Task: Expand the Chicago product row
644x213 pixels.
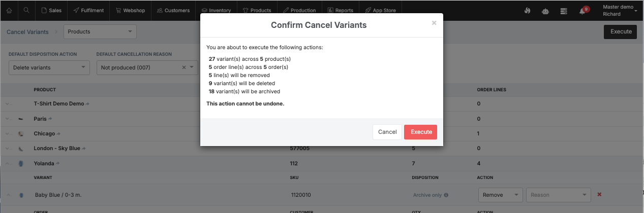Action: (8, 134)
